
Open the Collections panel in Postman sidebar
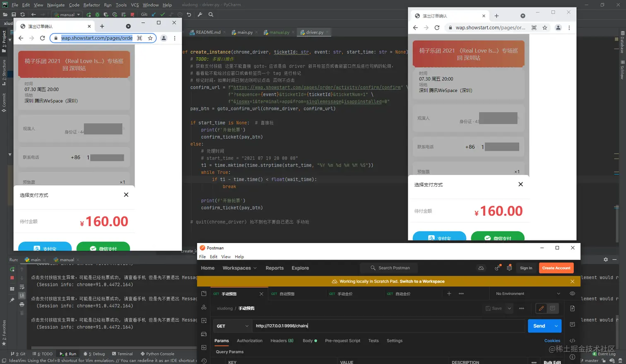pos(204,294)
